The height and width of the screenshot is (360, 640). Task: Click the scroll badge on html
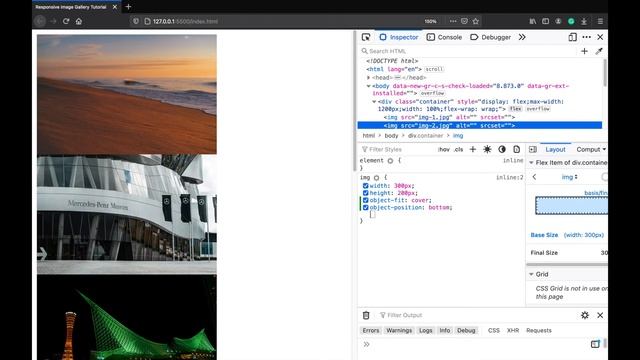pyautogui.click(x=434, y=69)
